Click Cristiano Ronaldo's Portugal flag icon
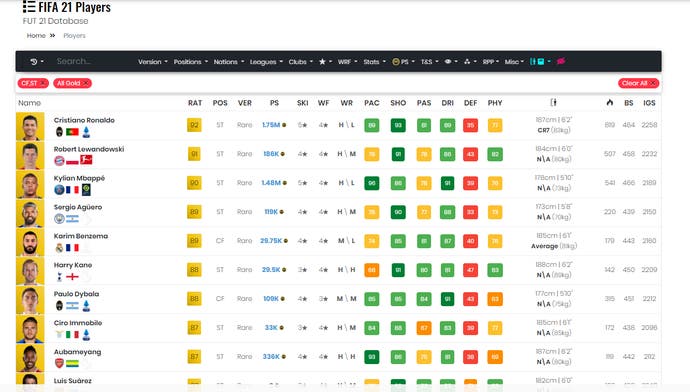Image resolution: width=690 pixels, height=392 pixels. tap(72, 132)
